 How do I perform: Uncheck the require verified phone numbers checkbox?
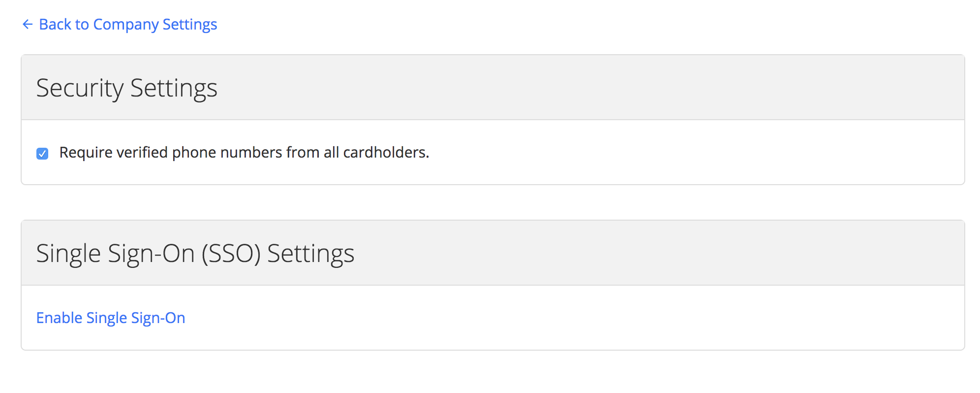pyautogui.click(x=43, y=154)
